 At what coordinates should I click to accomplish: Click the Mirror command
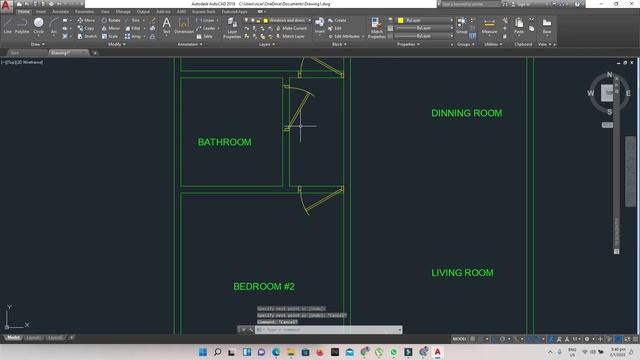111,28
